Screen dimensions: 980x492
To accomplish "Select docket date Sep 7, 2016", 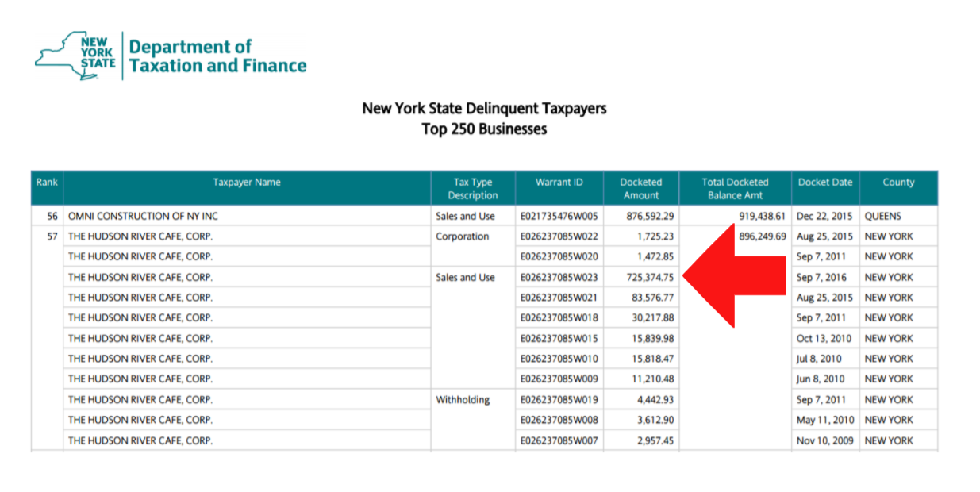I will pos(821,278).
